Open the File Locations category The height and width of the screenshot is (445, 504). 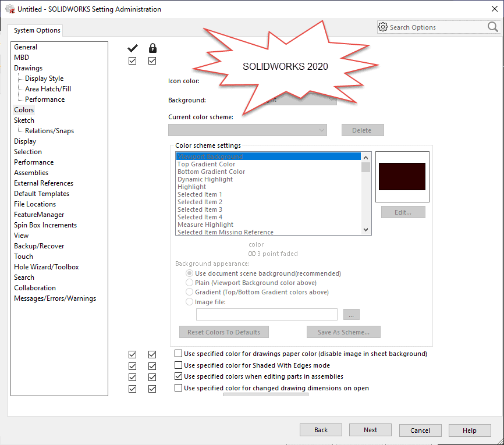click(x=35, y=204)
